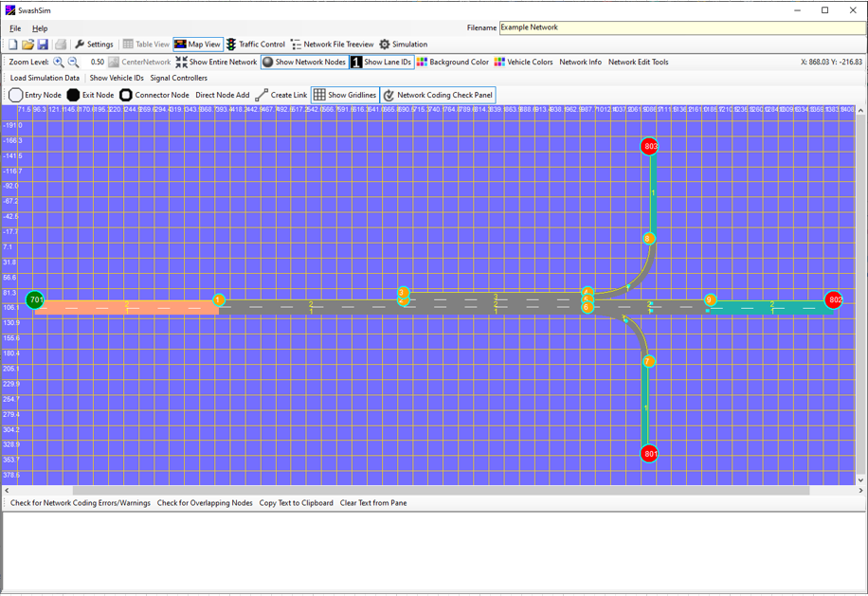Click Direct Node Add
Image resolution: width=868 pixels, height=596 pixels.
[x=223, y=95]
